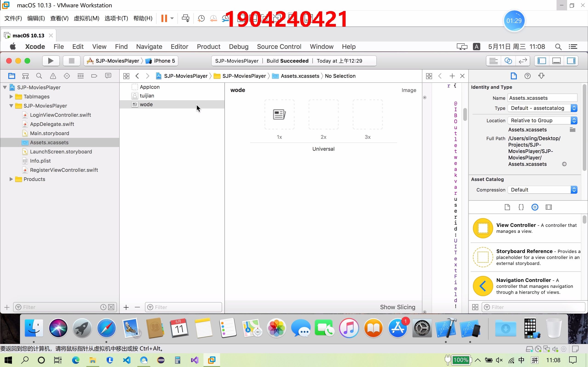
Task: Open the Breakpoint navigator flag icon
Action: tap(94, 76)
